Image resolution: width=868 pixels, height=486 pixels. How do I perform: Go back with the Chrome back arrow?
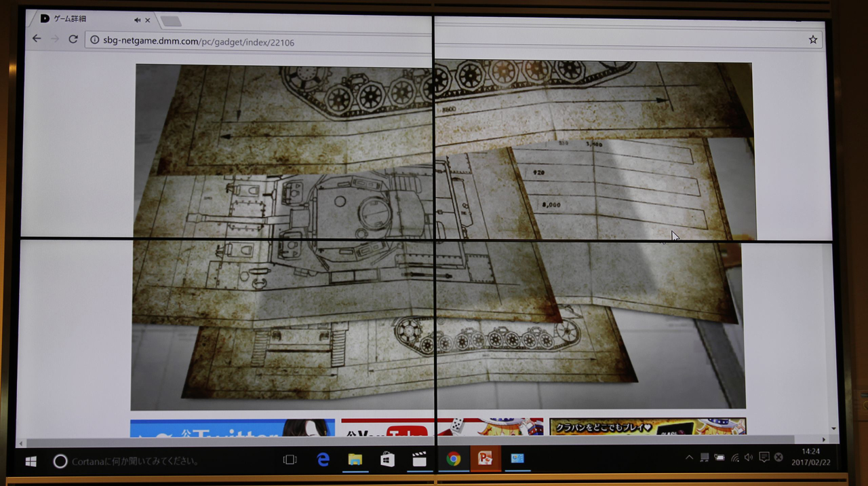[x=37, y=39]
